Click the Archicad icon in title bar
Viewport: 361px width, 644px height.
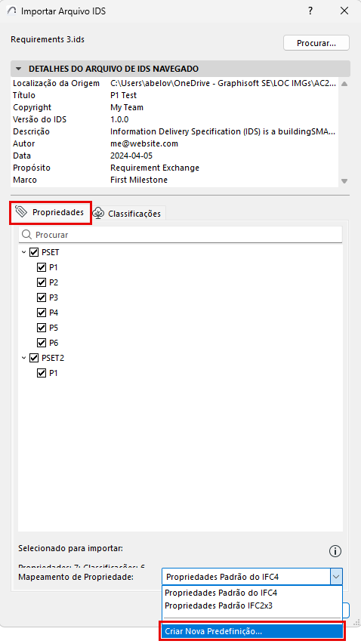(12, 11)
